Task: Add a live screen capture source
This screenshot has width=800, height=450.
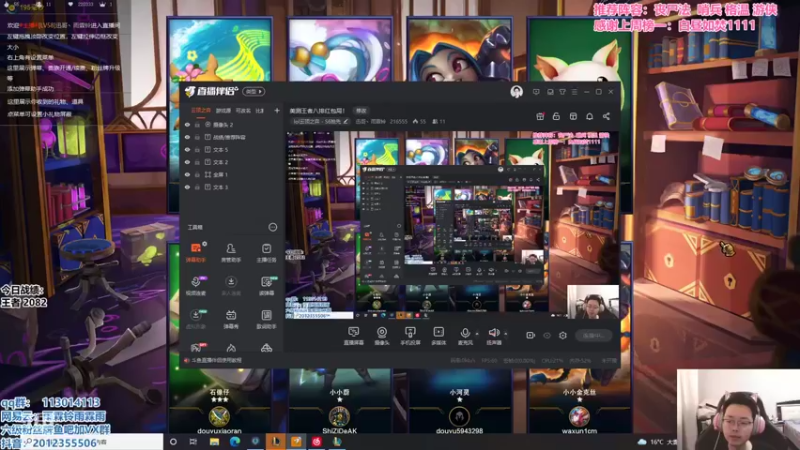Action: point(353,336)
